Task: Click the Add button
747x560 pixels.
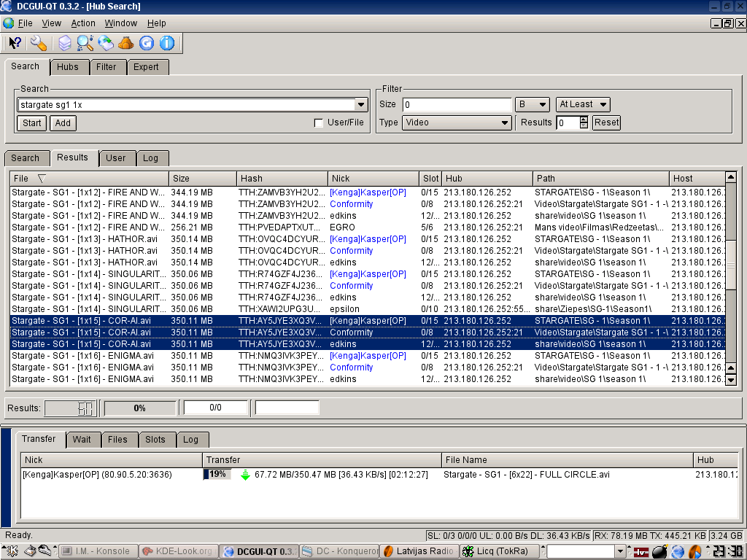Action: point(63,122)
